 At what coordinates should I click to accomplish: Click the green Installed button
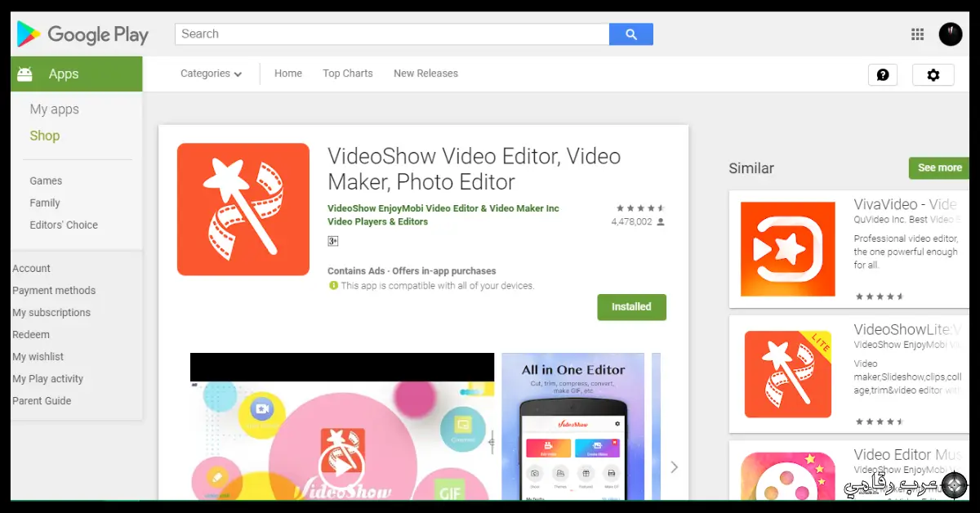coord(631,307)
